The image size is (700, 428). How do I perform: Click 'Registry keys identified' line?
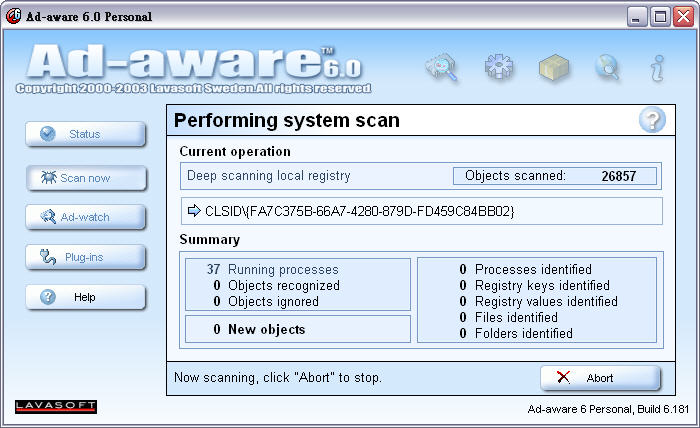[x=534, y=285]
